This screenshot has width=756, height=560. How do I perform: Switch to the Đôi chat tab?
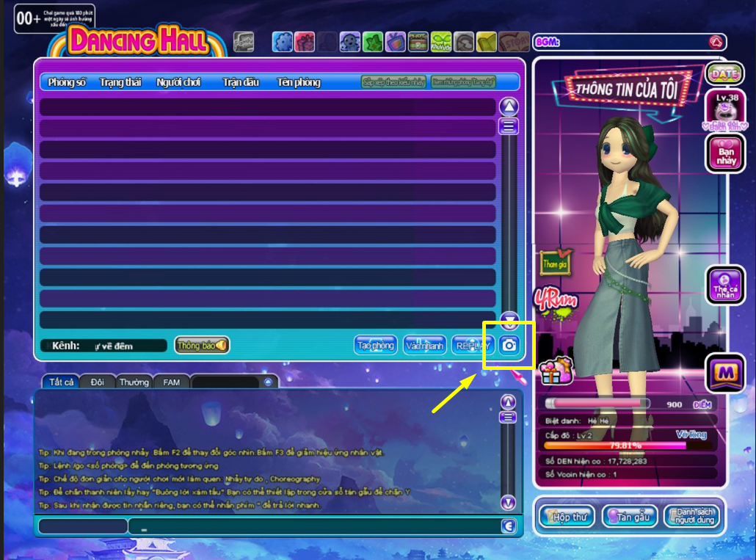(x=97, y=382)
